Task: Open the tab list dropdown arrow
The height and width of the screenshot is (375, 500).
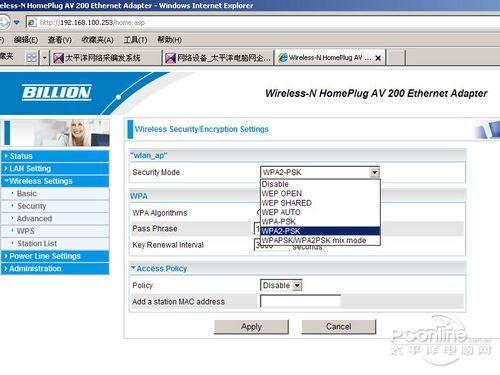Action: point(44,58)
